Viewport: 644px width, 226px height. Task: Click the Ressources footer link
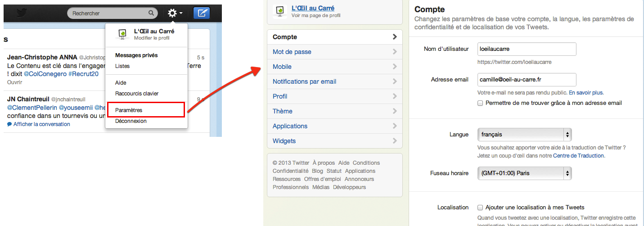(287, 179)
